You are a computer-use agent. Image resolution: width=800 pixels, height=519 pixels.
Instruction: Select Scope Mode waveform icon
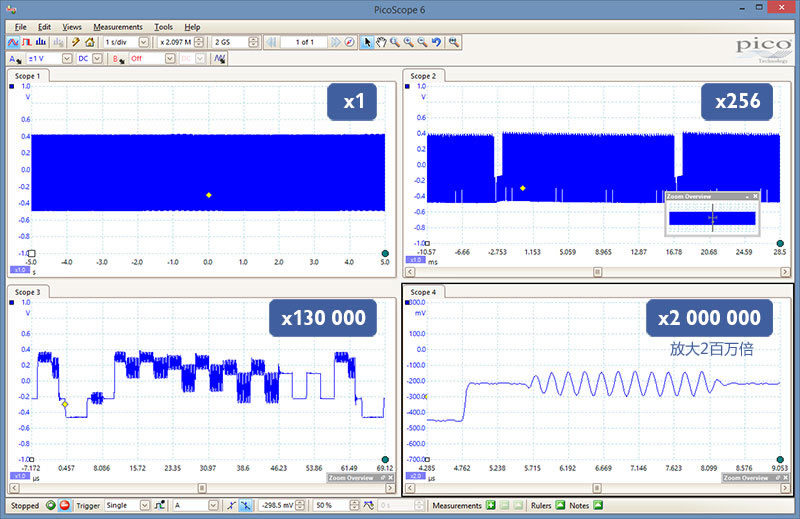(x=13, y=42)
